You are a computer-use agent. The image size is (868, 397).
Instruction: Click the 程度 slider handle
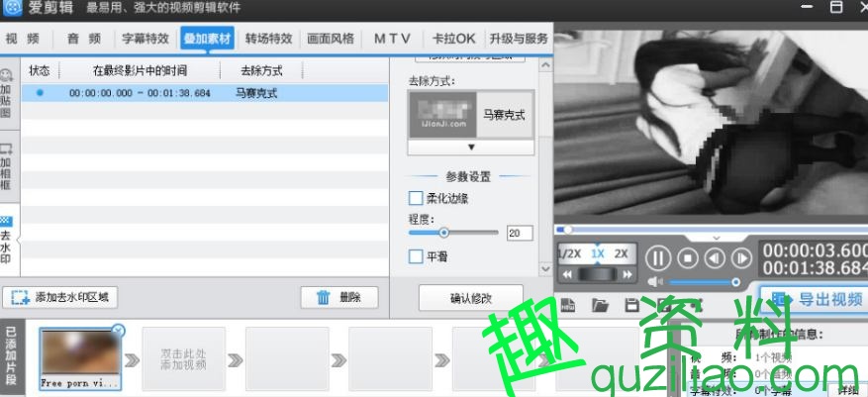[x=443, y=233]
